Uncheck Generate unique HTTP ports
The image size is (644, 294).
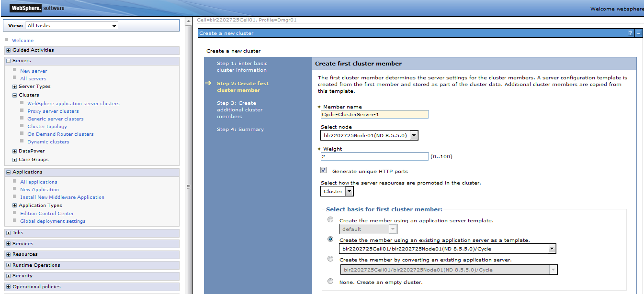(x=323, y=170)
